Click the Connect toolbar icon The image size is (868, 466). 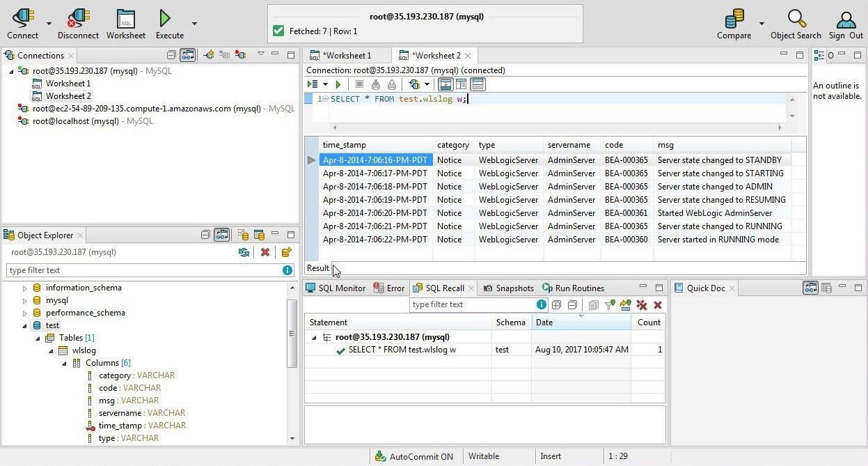[23, 23]
